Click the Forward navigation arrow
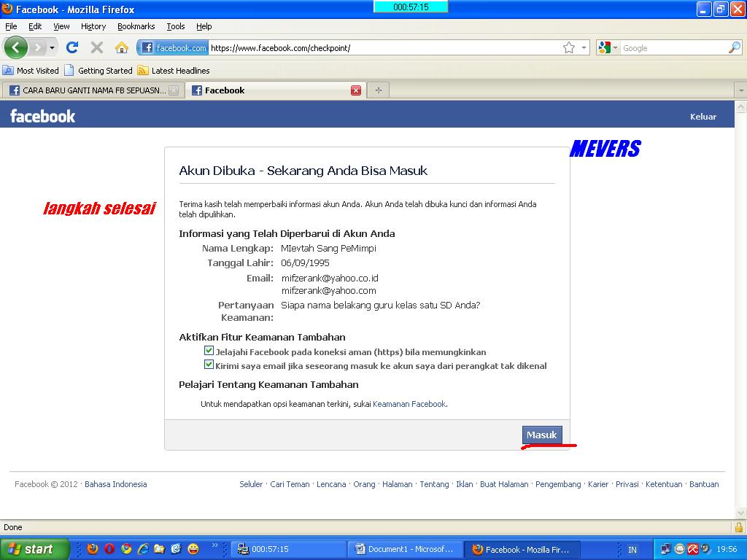The width and height of the screenshot is (747, 560). pos(37,47)
